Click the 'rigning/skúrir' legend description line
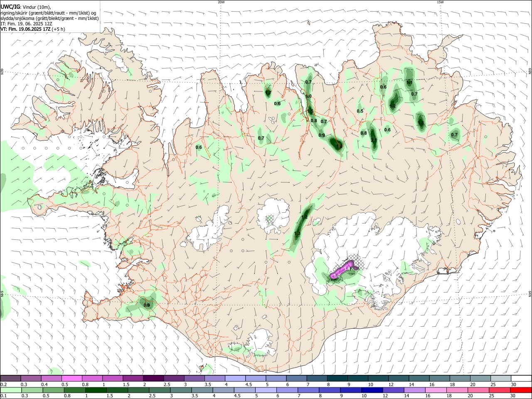 pyautogui.click(x=48, y=13)
